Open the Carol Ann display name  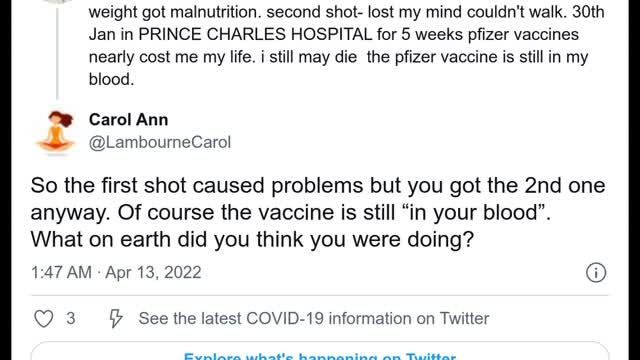pyautogui.click(x=129, y=120)
